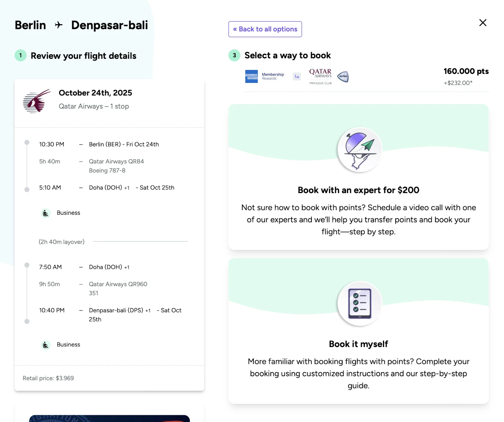Click step 1 Review your flight details badge
The height and width of the screenshot is (422, 504).
21,55
